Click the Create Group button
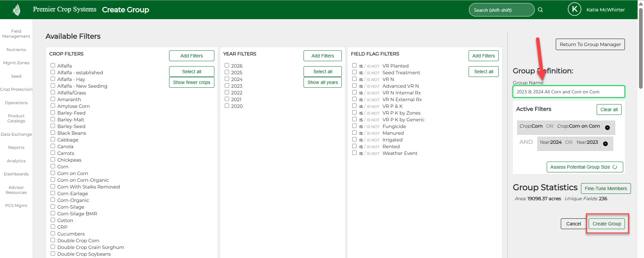Screen dimensions: 644x258 click(606, 224)
